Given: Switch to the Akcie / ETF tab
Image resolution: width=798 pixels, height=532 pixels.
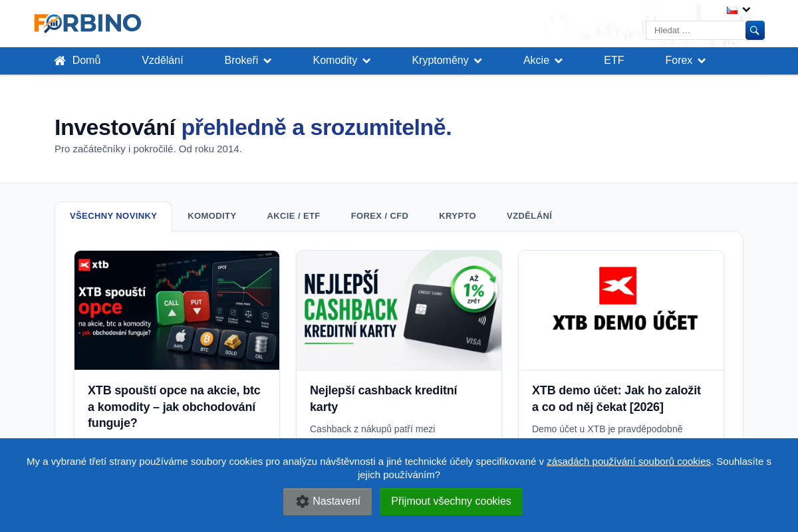Looking at the screenshot, I should pos(293,216).
